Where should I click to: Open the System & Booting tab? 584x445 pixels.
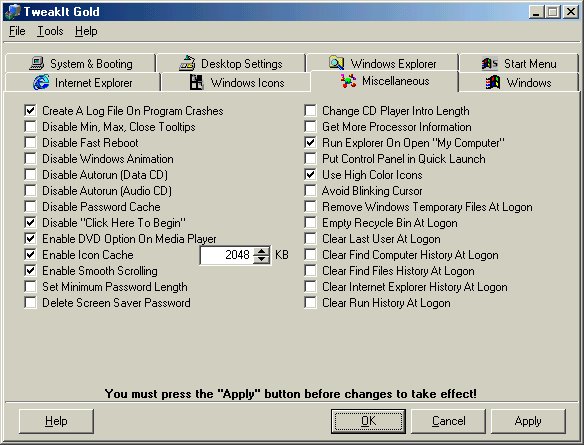click(x=80, y=63)
